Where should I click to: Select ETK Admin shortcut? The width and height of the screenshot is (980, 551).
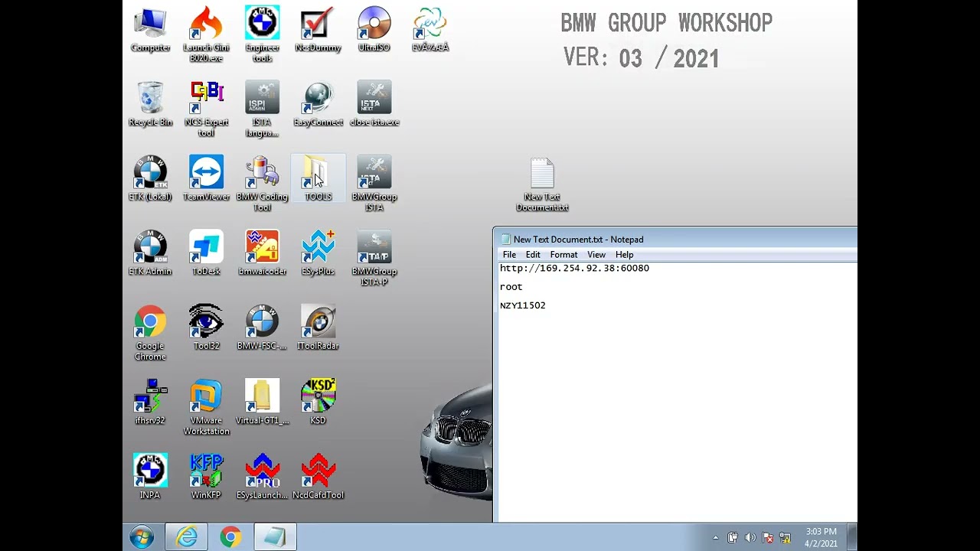(x=150, y=253)
